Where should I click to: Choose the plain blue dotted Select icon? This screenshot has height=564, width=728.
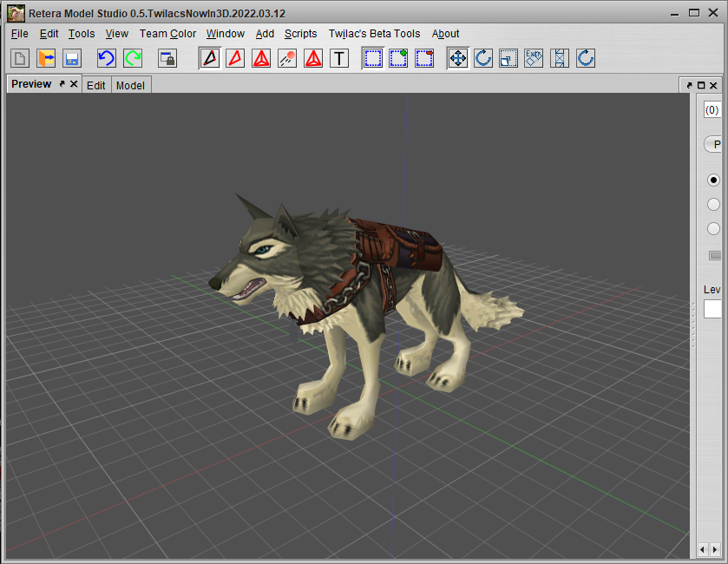tap(373, 58)
